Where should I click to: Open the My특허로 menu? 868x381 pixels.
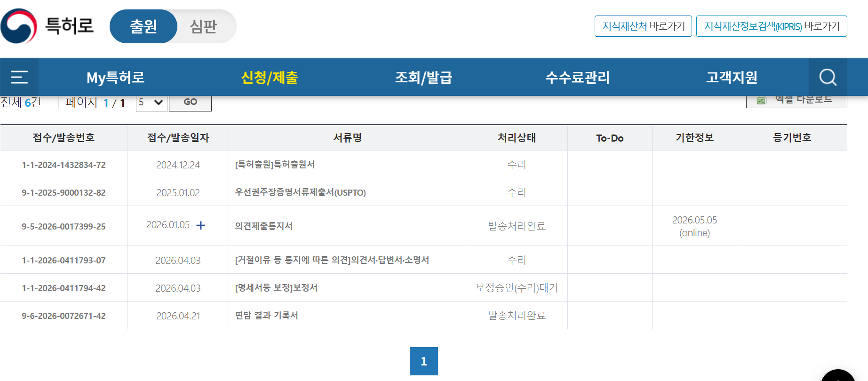click(116, 77)
